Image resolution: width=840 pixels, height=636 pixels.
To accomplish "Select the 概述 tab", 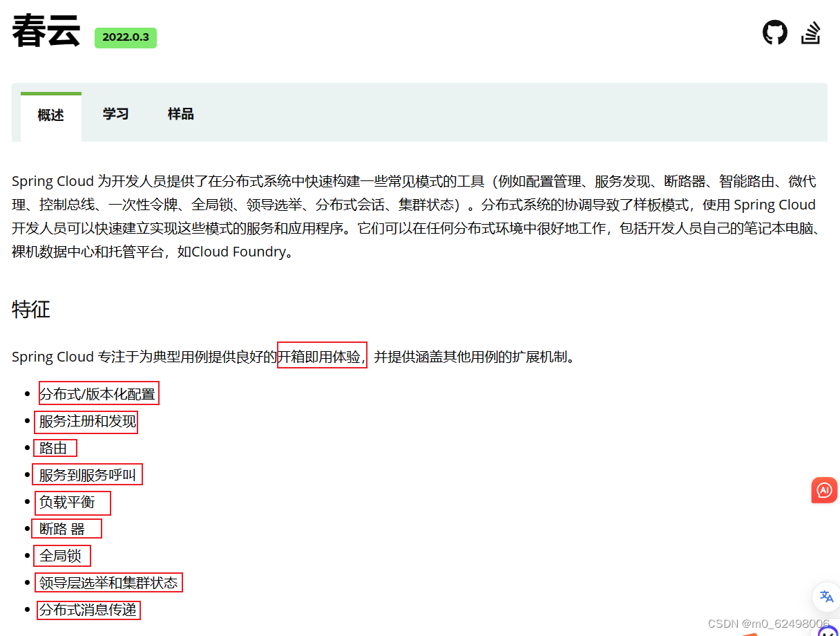I will coord(51,115).
